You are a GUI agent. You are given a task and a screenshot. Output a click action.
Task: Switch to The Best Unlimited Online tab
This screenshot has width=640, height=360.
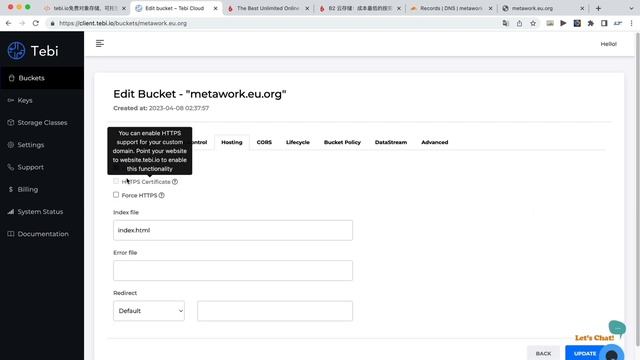tap(268, 8)
